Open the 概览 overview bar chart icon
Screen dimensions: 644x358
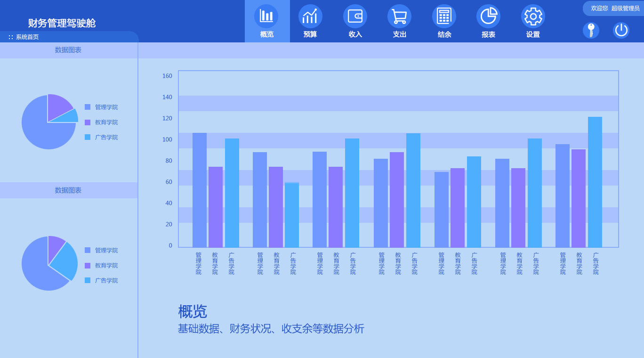pyautogui.click(x=266, y=16)
